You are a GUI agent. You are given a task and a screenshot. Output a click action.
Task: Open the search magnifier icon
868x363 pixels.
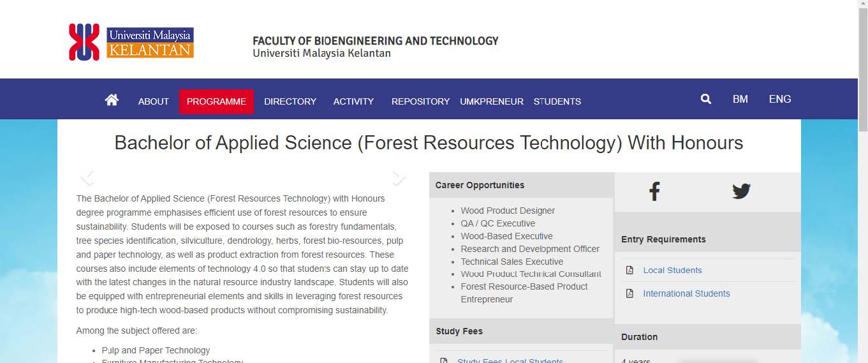pos(705,99)
